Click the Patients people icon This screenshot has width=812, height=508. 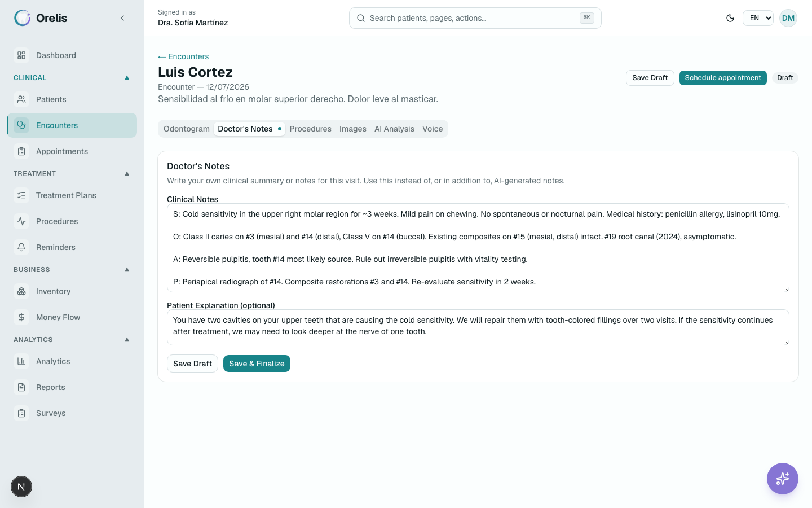click(21, 99)
